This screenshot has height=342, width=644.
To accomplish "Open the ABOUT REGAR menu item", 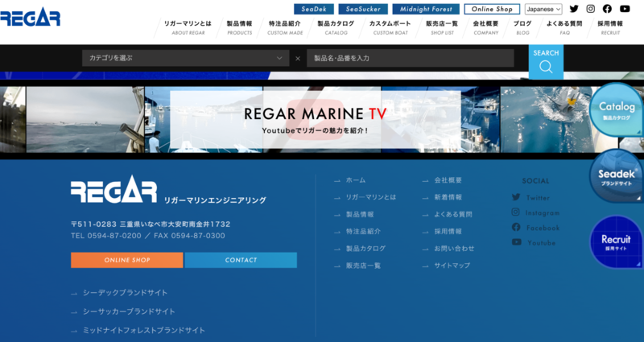I will 188,28.
